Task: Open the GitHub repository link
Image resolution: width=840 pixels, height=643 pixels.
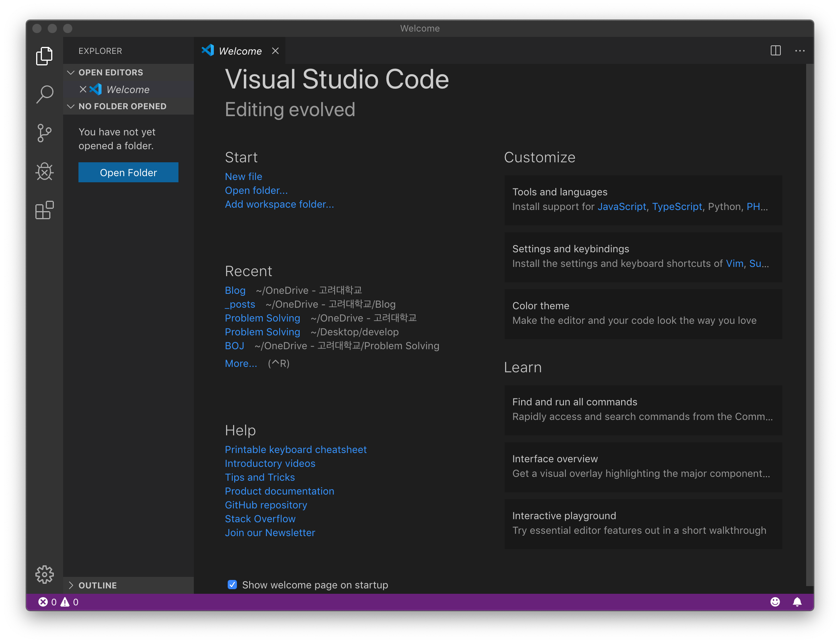Action: click(x=266, y=505)
